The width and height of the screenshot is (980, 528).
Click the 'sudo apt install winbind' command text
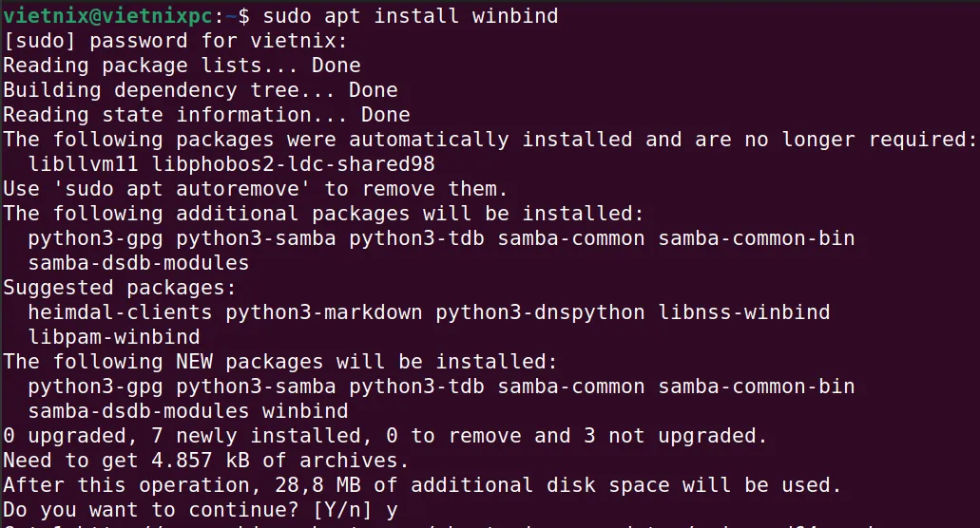point(411,15)
